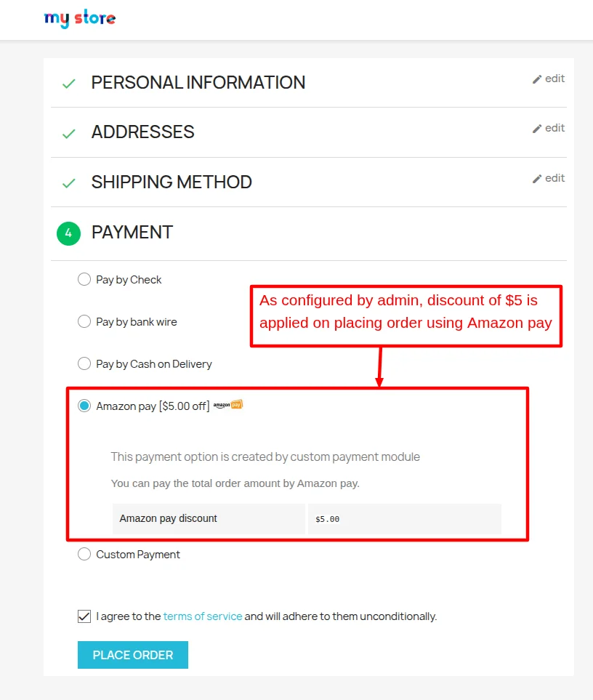Click the Place Order button
Viewport: 593px width, 700px height.
132,654
